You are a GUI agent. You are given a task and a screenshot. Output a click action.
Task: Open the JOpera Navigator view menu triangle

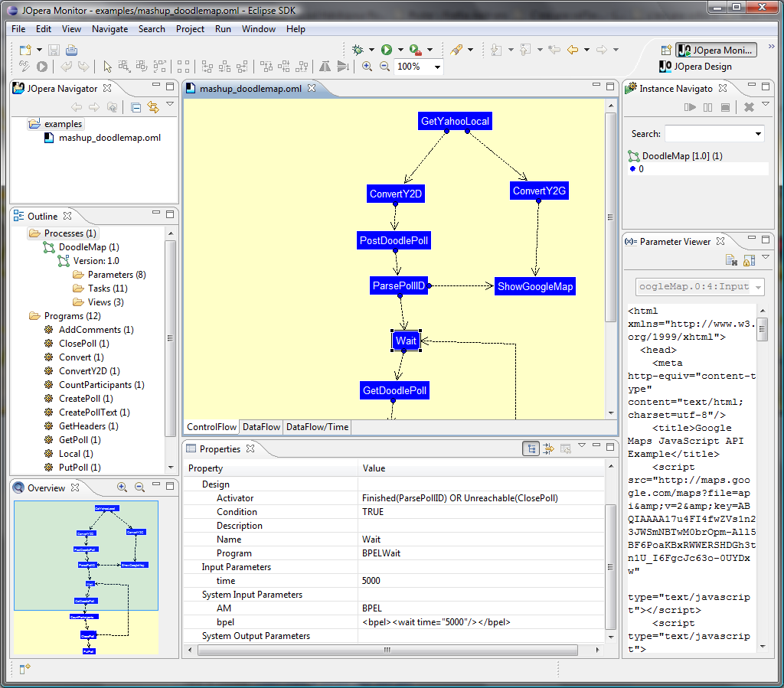(170, 104)
